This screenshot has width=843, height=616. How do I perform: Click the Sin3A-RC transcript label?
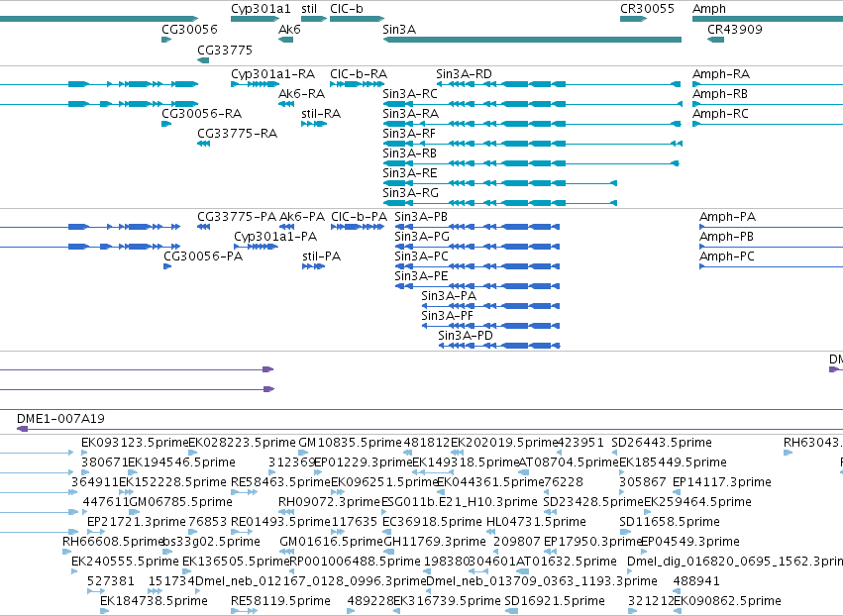pos(410,94)
